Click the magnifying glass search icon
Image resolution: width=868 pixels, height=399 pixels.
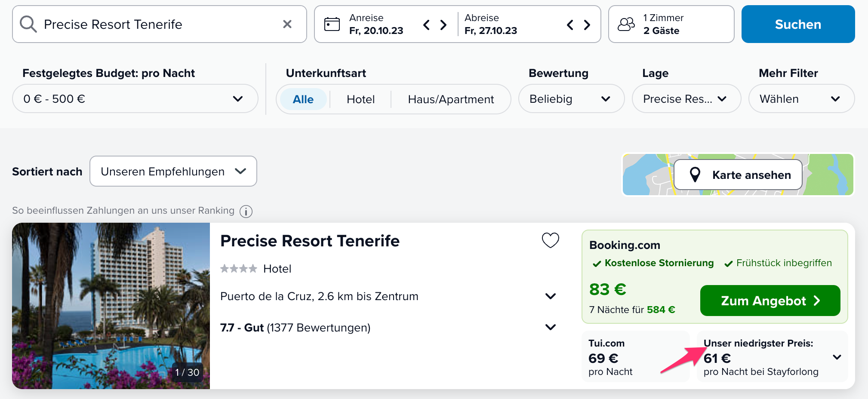pyautogui.click(x=28, y=24)
